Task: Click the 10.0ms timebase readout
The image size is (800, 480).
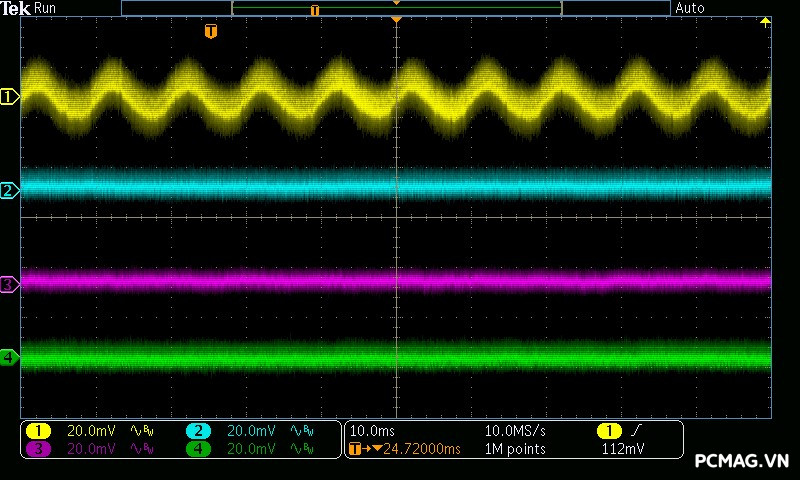Action: click(x=370, y=431)
